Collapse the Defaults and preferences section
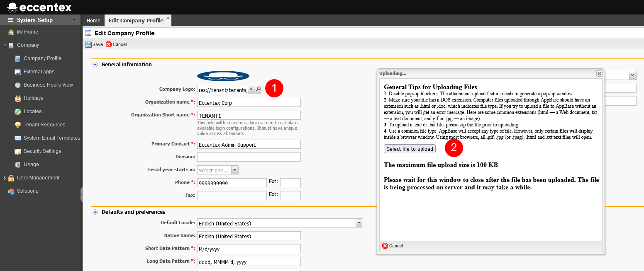This screenshot has width=644, height=271. tap(95, 212)
